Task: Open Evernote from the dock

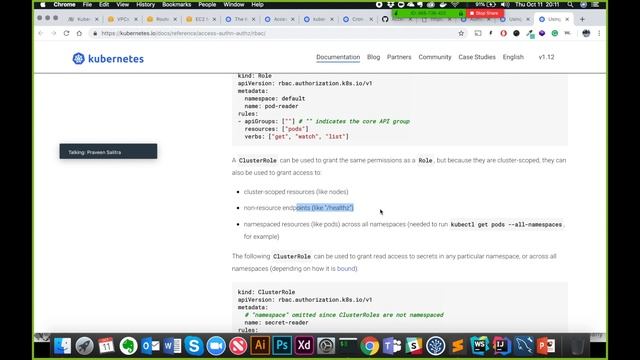Action: 128,346
